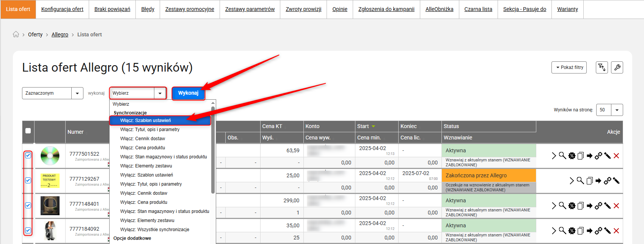Click percent badge icon for offer 7777501522

[572, 156]
